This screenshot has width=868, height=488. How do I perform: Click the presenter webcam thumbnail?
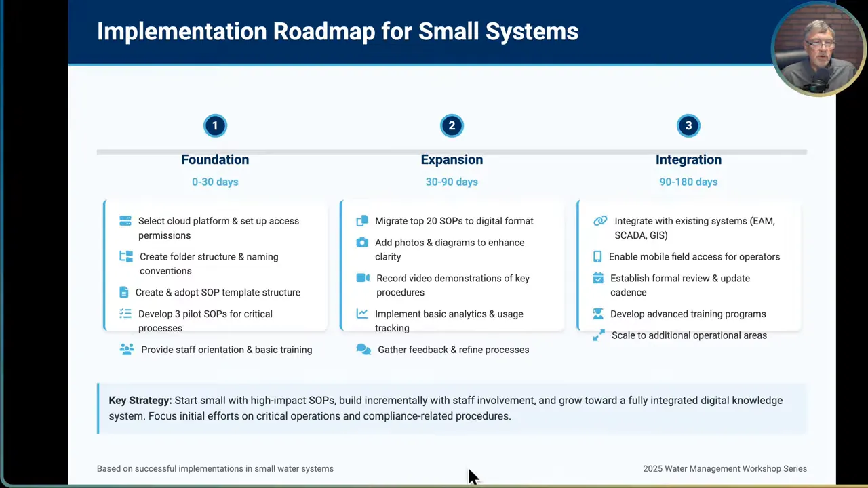tap(818, 47)
